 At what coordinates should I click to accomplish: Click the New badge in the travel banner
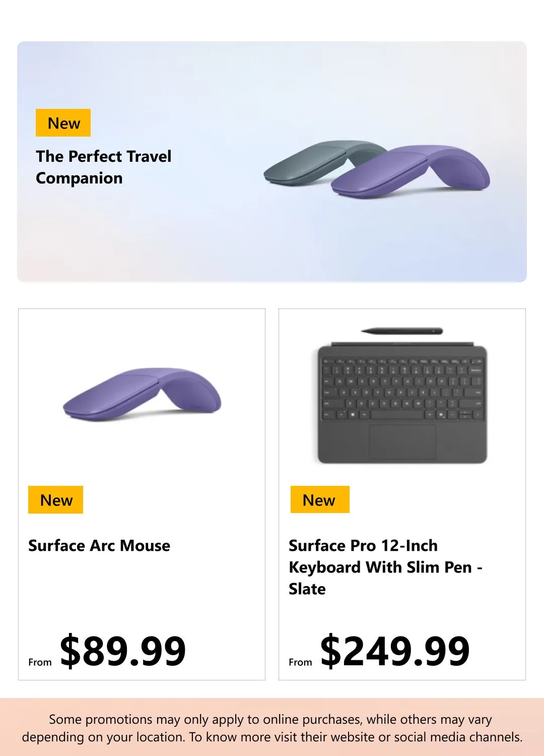tap(63, 123)
